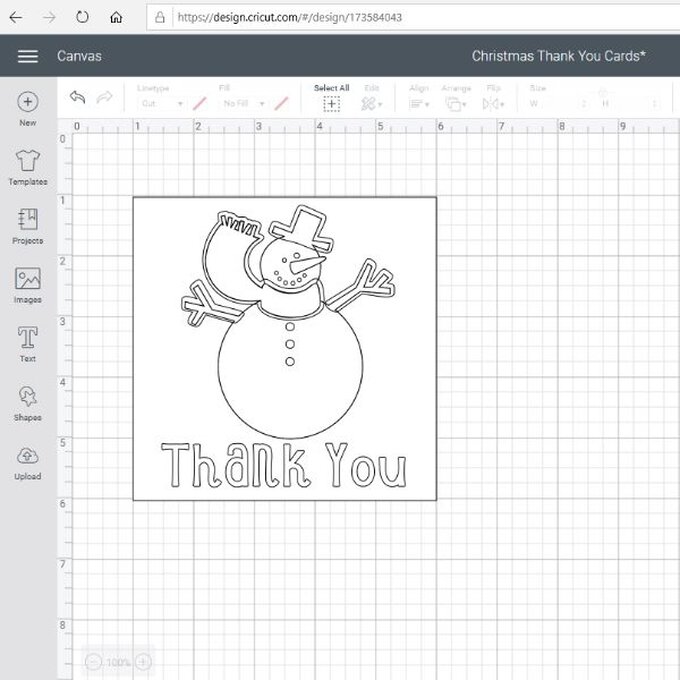The width and height of the screenshot is (680, 680).
Task: Click the fill color swatch
Action: (x=281, y=104)
